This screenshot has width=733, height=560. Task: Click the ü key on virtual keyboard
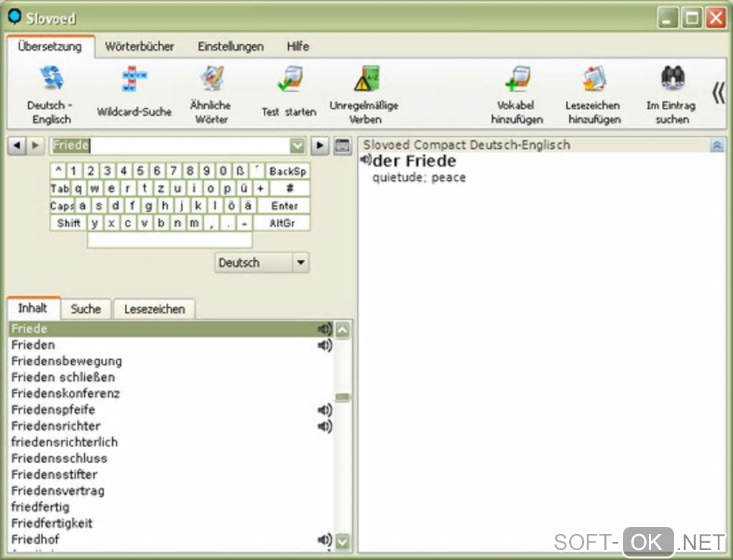[244, 188]
